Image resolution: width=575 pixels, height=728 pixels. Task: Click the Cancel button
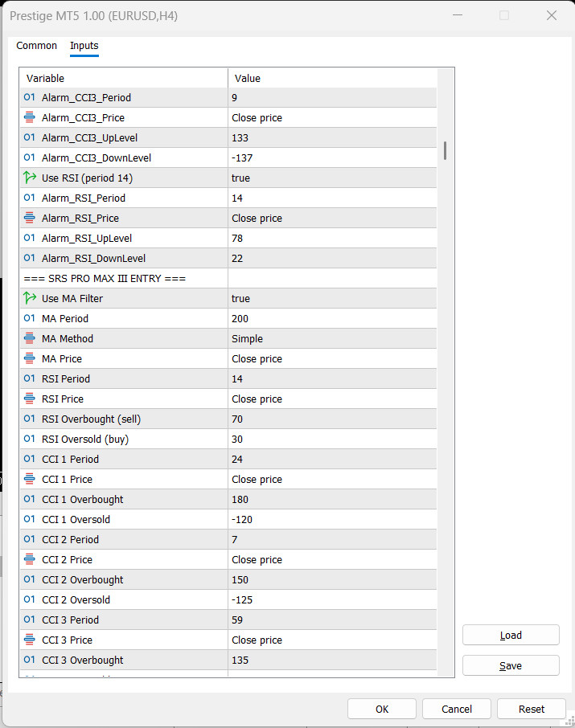coord(457,709)
